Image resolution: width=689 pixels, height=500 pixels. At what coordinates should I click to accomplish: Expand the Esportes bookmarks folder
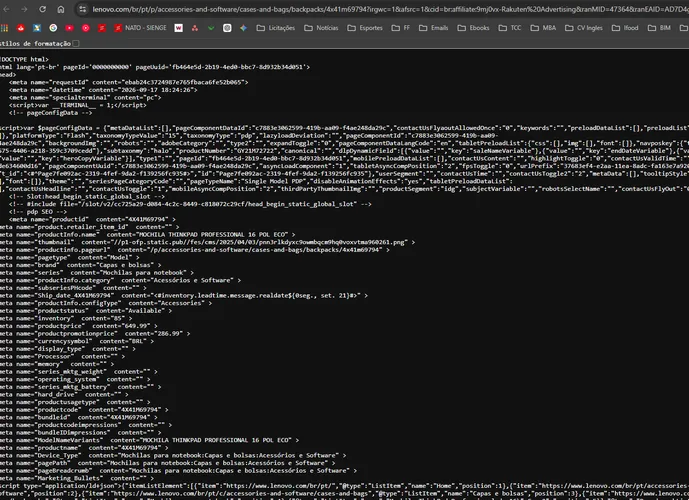[365, 28]
